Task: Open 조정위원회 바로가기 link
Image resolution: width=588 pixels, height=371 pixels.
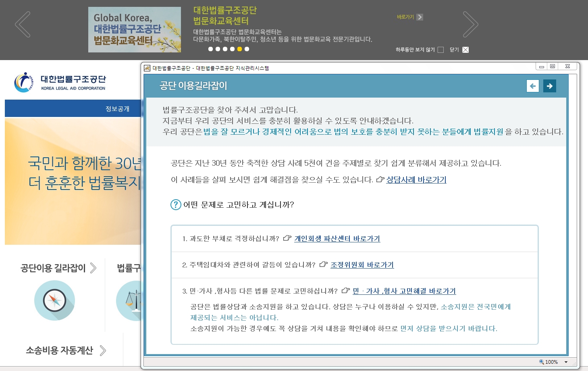Action: (362, 265)
